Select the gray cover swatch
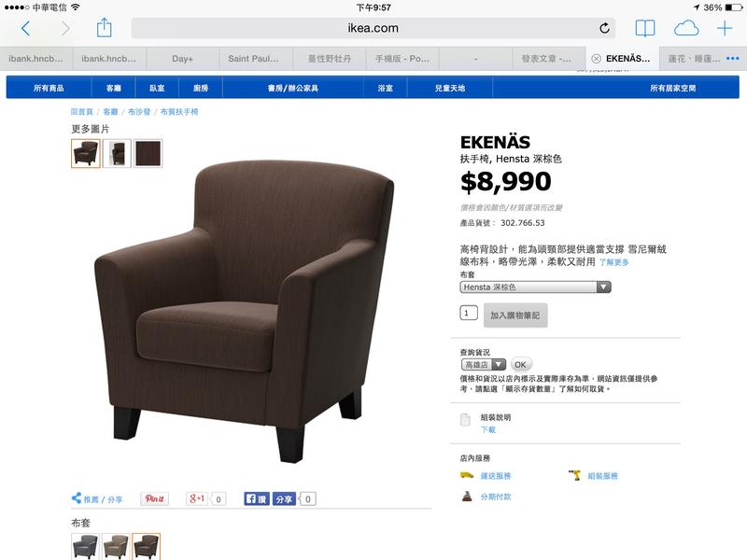Viewport: 747px width, 560px height. tap(86, 546)
